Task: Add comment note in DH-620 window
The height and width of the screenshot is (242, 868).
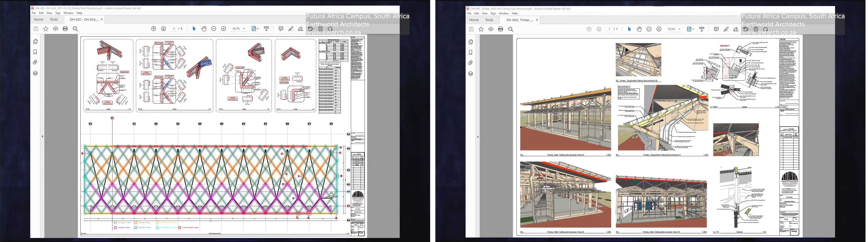Action: [x=281, y=29]
